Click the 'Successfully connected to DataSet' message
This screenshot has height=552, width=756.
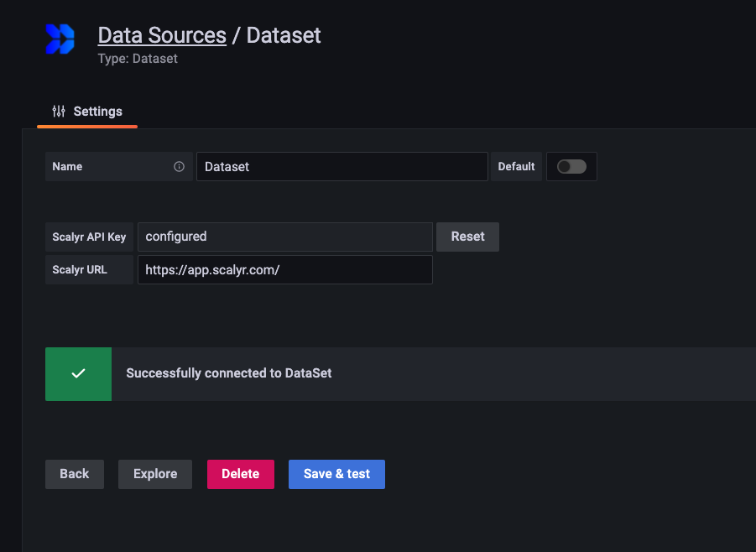point(229,373)
